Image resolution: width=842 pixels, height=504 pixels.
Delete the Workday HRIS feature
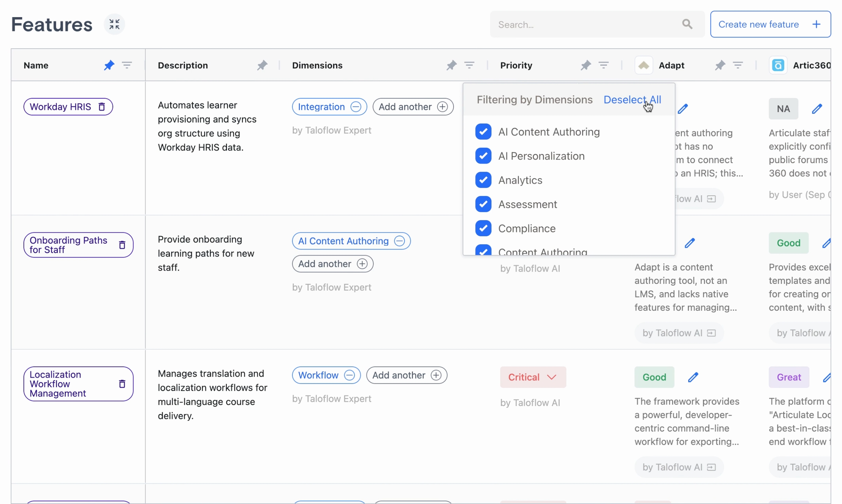pyautogui.click(x=102, y=107)
